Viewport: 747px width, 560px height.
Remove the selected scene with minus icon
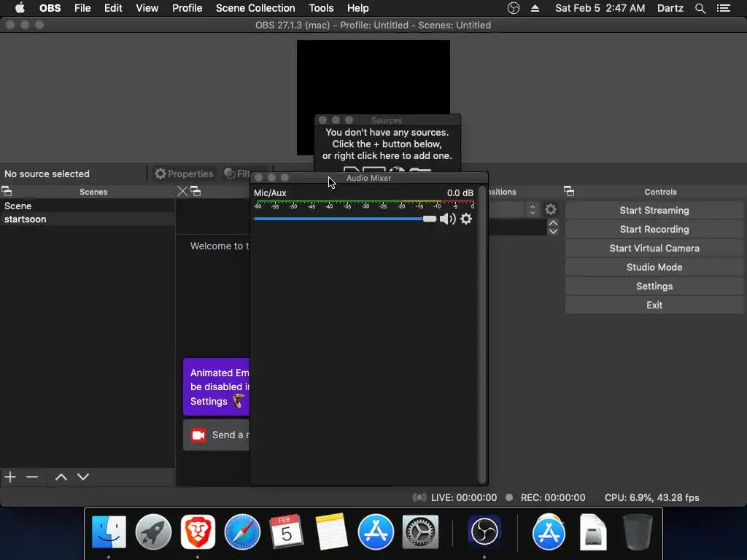(32, 477)
